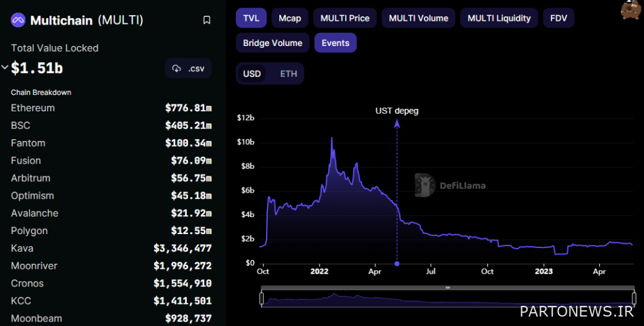This screenshot has width=644, height=326.
Task: Toggle the Events markers on chart
Action: point(336,43)
